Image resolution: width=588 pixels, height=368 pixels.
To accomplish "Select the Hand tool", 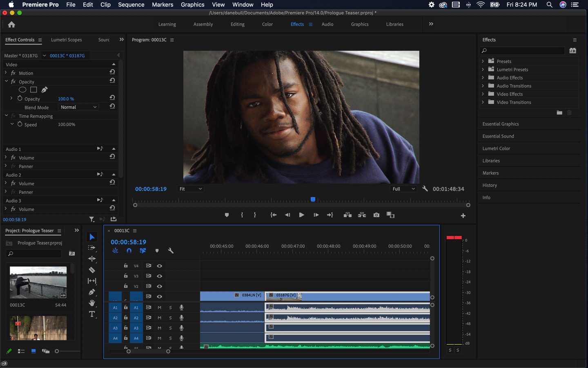I will pos(92,303).
